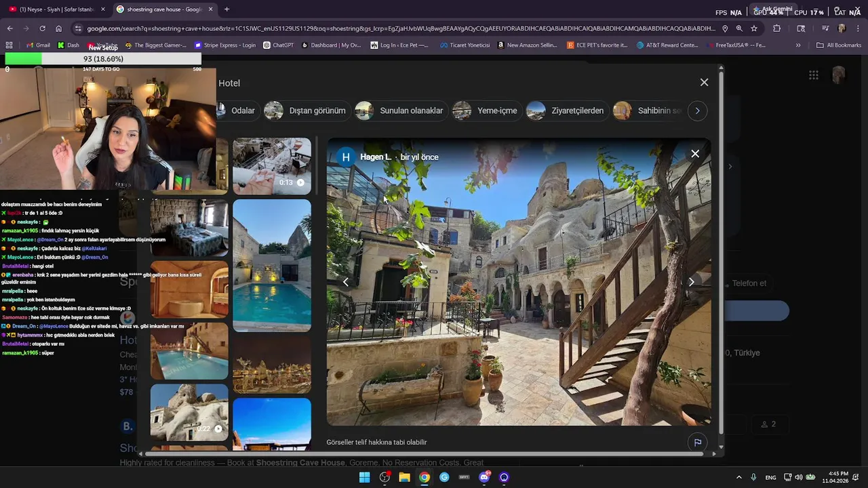Focus the Chrome address bar URL

tap(400, 28)
